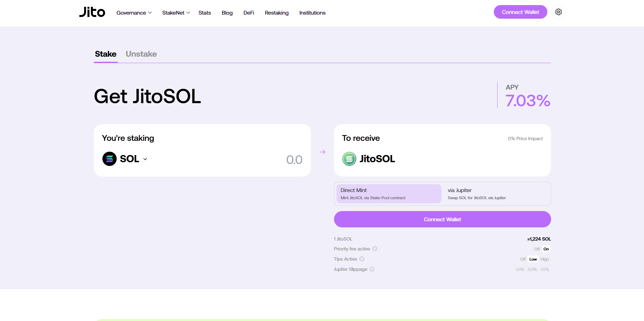The height and width of the screenshot is (321, 644).
Task: Expand the SOL token dropdown chevron
Action: pos(145,159)
